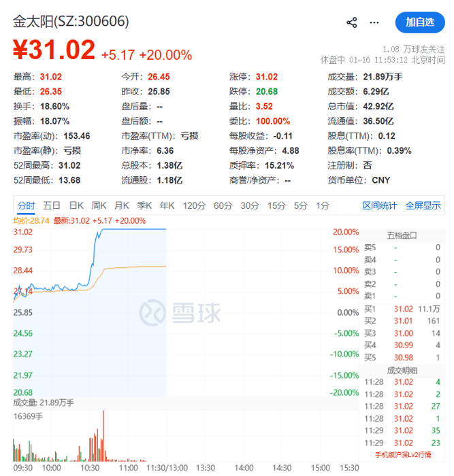Click 全屏显示 to view fullscreen chart

[x=423, y=205]
